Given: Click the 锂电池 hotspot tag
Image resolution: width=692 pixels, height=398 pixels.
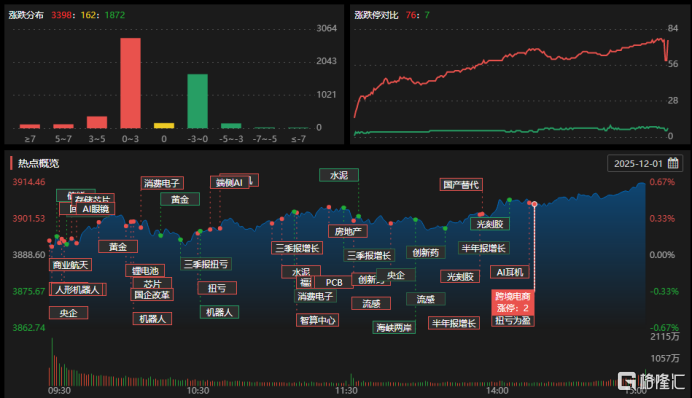Looking at the screenshot, I should pos(145,270).
